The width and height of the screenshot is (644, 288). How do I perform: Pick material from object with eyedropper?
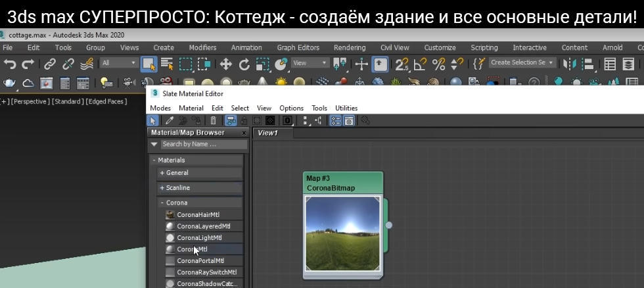169,120
